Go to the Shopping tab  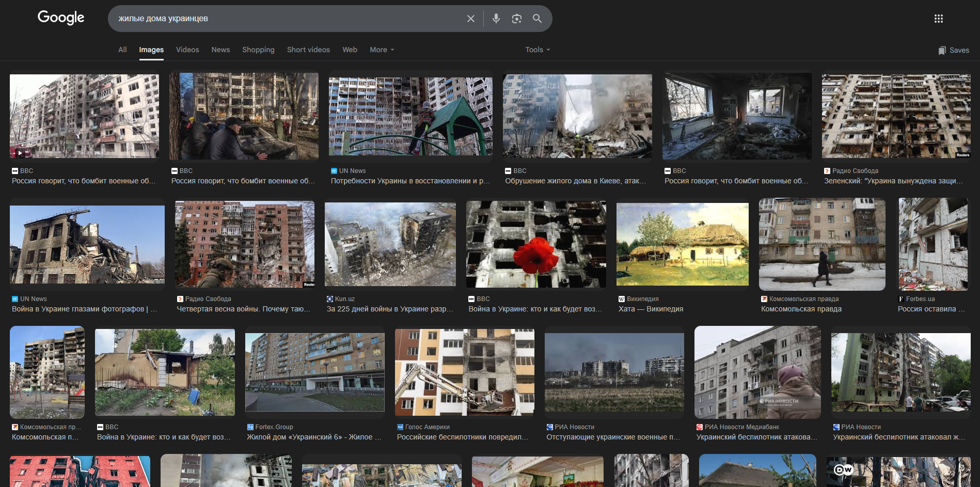click(258, 50)
